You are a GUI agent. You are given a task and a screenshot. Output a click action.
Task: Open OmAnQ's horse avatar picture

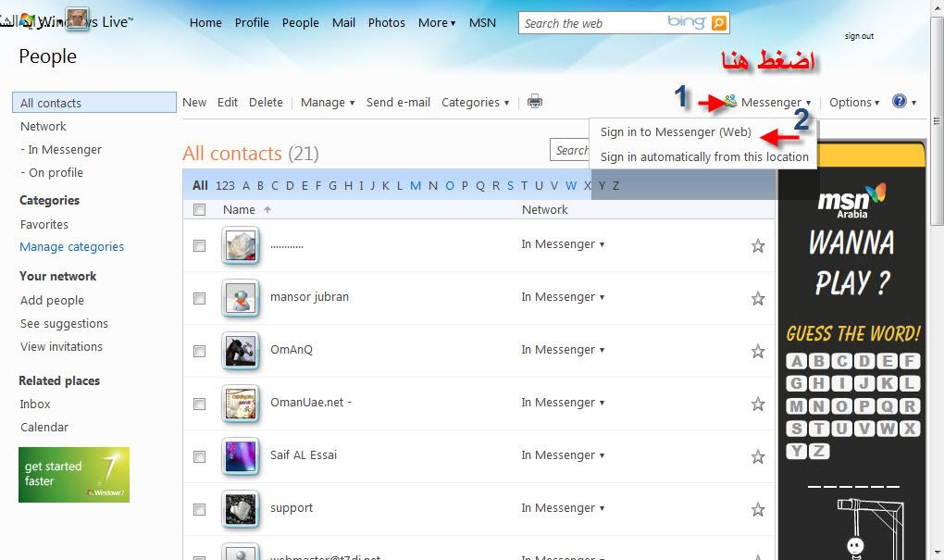241,351
